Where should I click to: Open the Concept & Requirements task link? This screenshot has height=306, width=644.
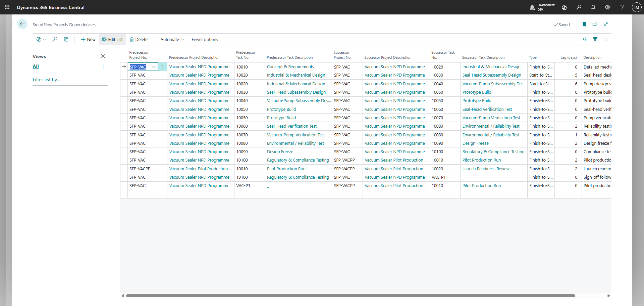coord(290,67)
